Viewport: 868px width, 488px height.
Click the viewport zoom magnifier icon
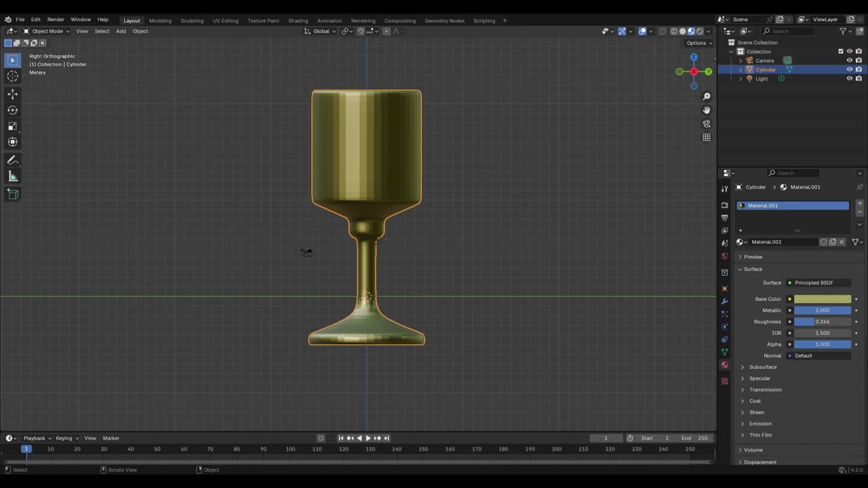707,97
